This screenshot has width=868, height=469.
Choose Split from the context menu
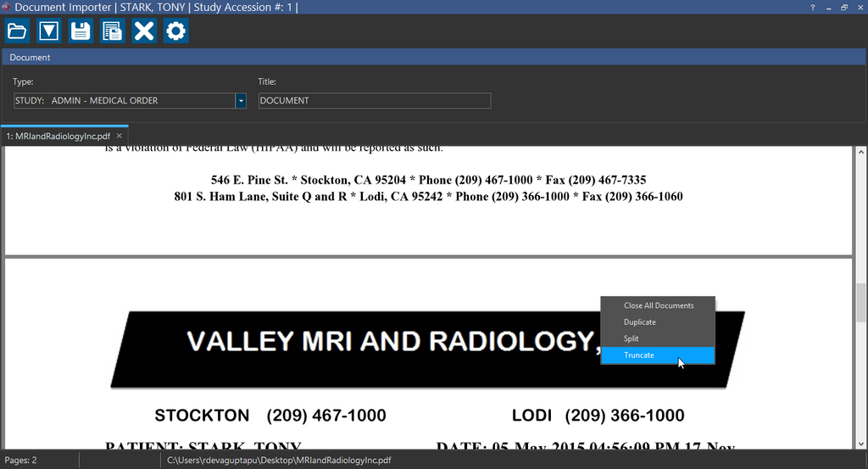pos(632,338)
